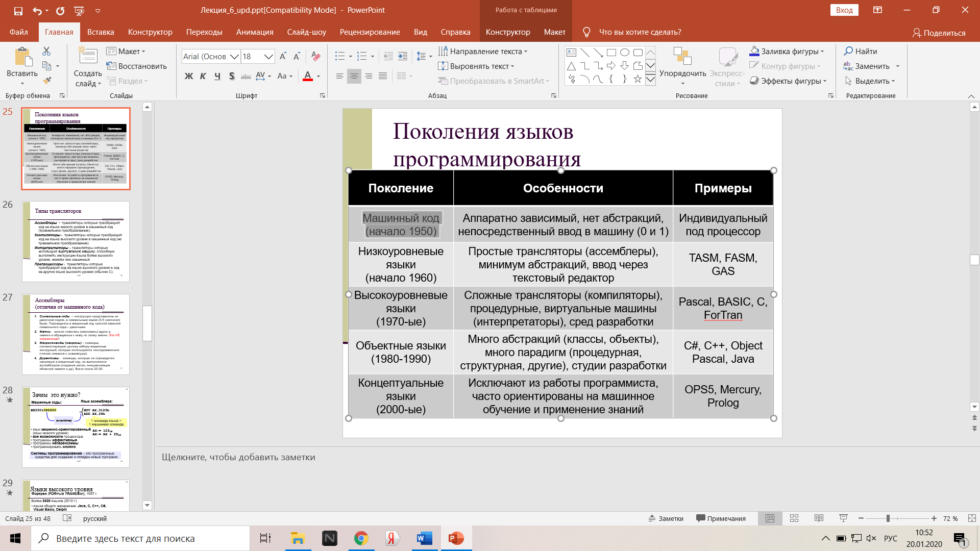Save the presentation with the floppy disk icon
Viewport: 980px width, 551px height.
point(18,10)
